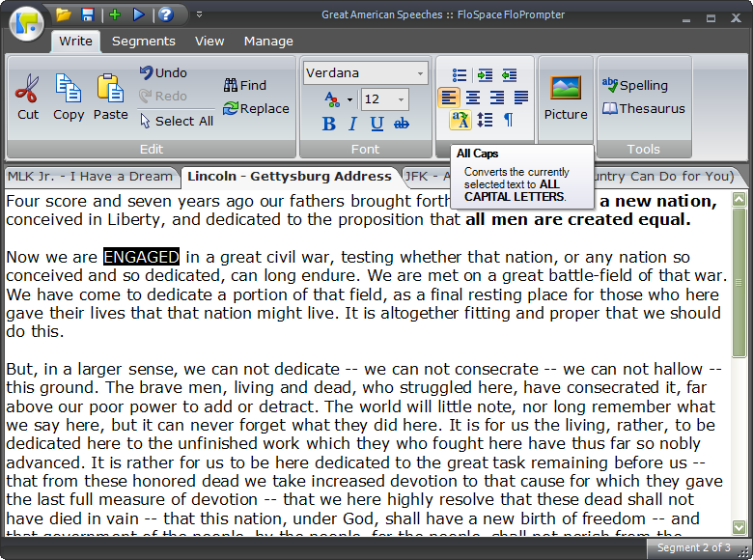Open the Find tool
The image size is (753, 560).
tap(245, 85)
